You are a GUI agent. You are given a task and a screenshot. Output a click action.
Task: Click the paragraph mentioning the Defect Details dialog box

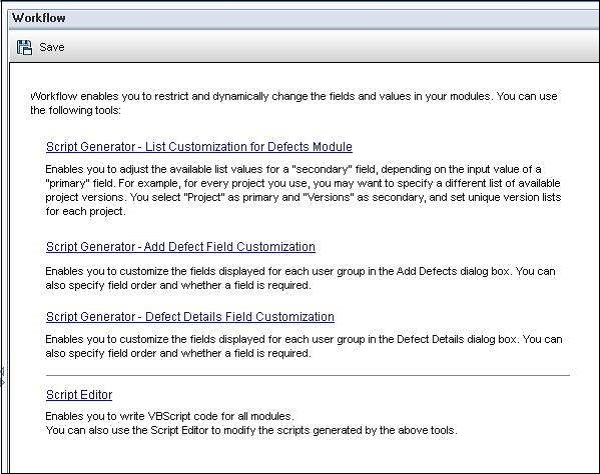pos(304,346)
